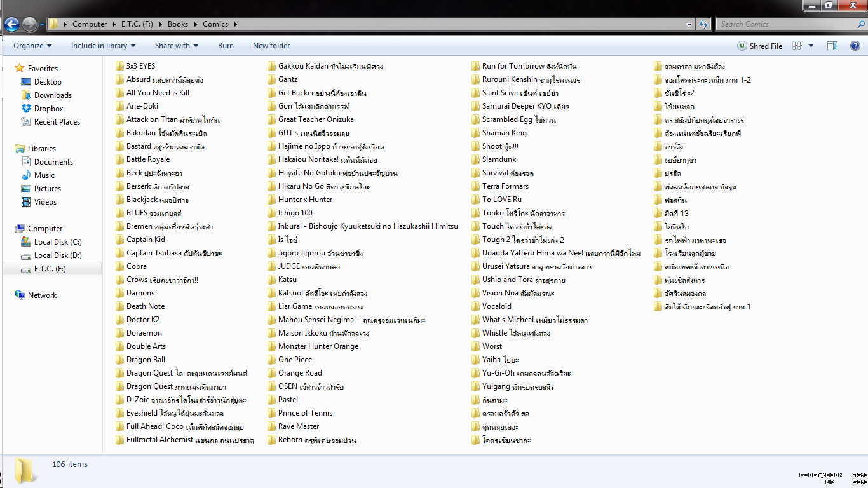
Task: Click the Shred File toolbar icon
Action: pos(742,46)
